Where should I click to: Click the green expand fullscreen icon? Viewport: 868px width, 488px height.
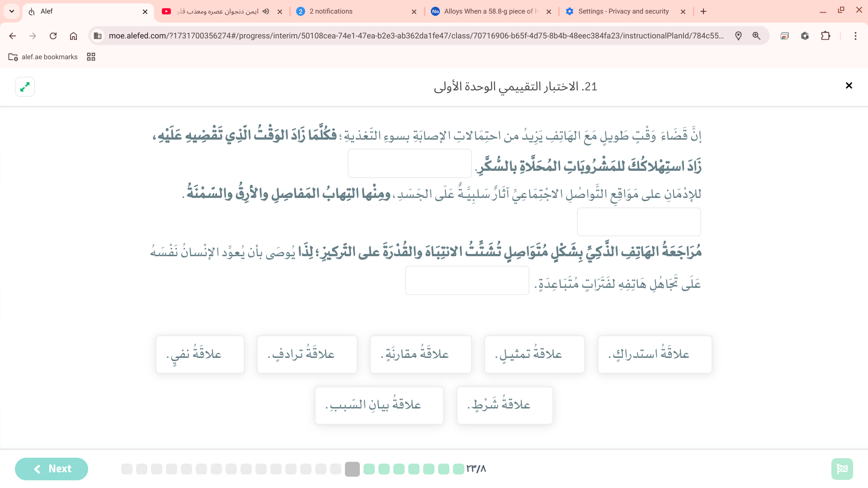25,87
